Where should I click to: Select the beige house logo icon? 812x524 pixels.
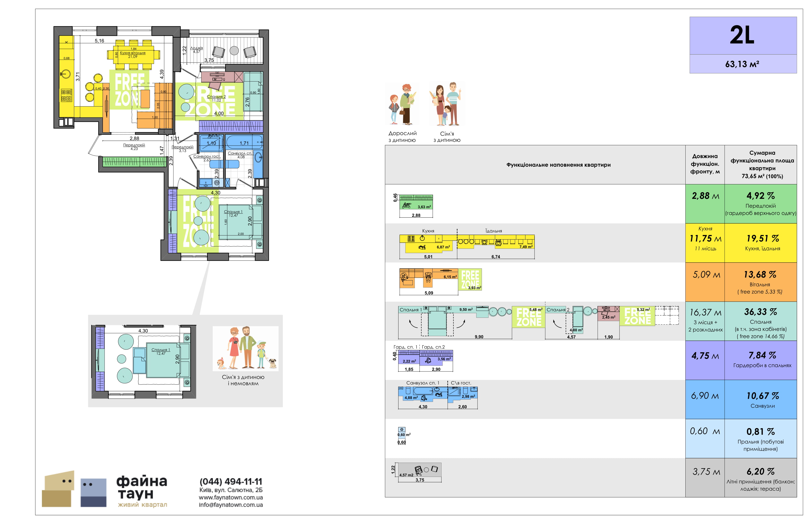coord(58,489)
